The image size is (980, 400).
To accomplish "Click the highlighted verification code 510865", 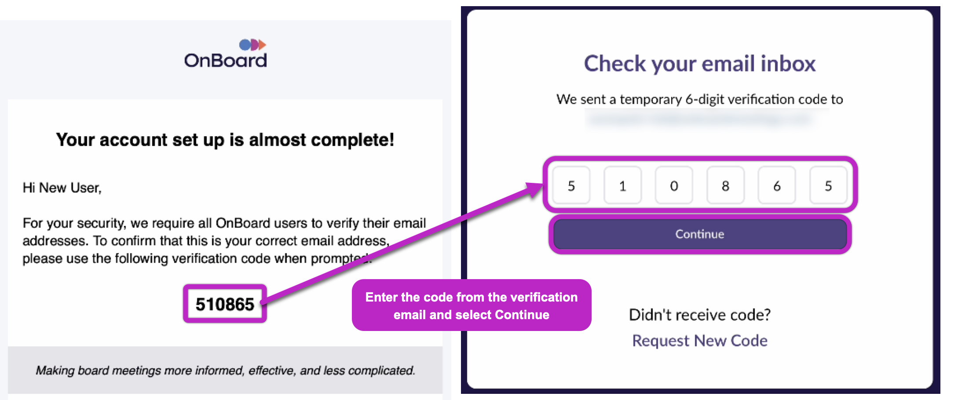I will (x=225, y=303).
